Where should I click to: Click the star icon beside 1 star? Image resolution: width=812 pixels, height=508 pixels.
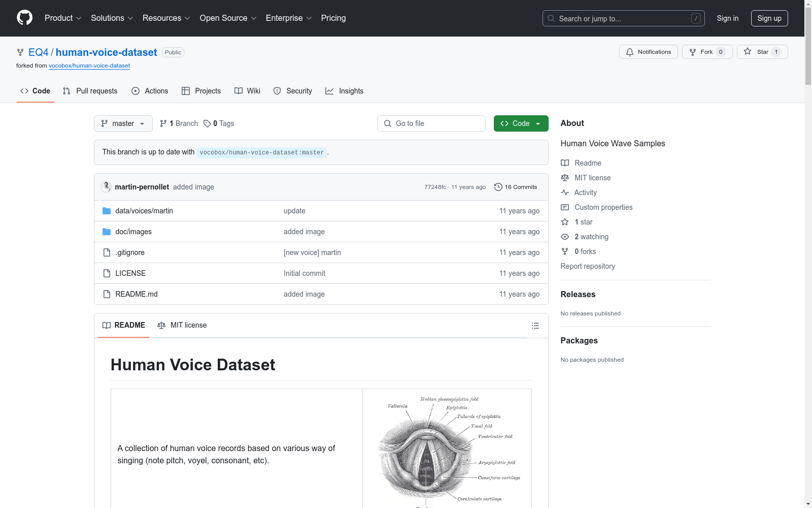point(565,222)
